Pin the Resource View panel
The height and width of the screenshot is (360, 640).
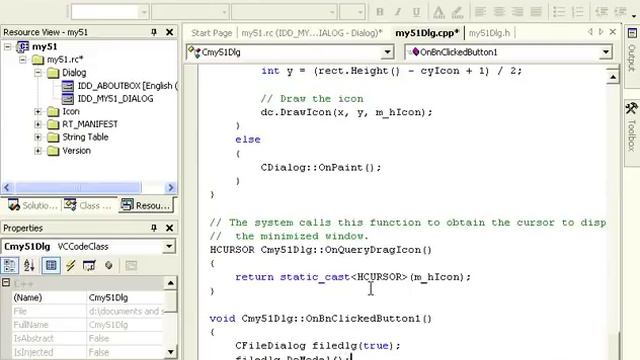coord(154,32)
